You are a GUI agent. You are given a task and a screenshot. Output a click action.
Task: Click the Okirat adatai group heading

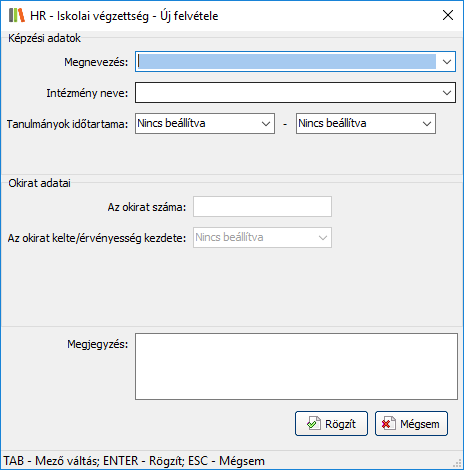(x=39, y=183)
